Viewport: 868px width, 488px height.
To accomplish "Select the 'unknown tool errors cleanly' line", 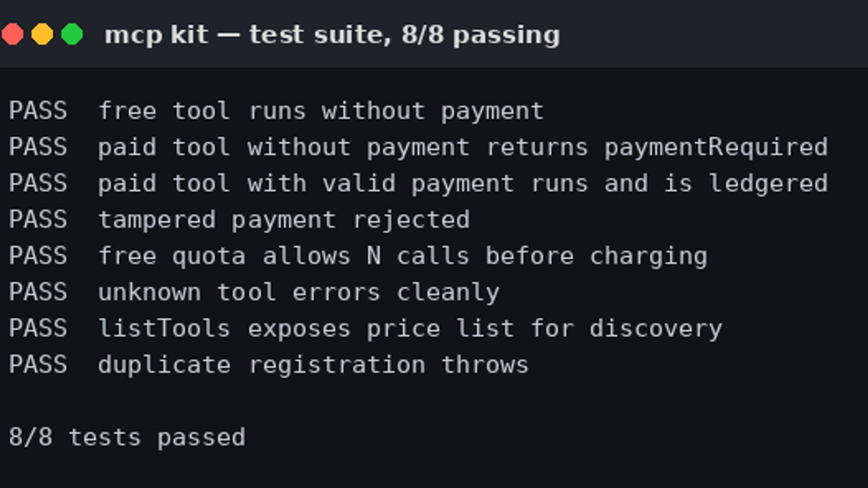I will (x=254, y=292).
